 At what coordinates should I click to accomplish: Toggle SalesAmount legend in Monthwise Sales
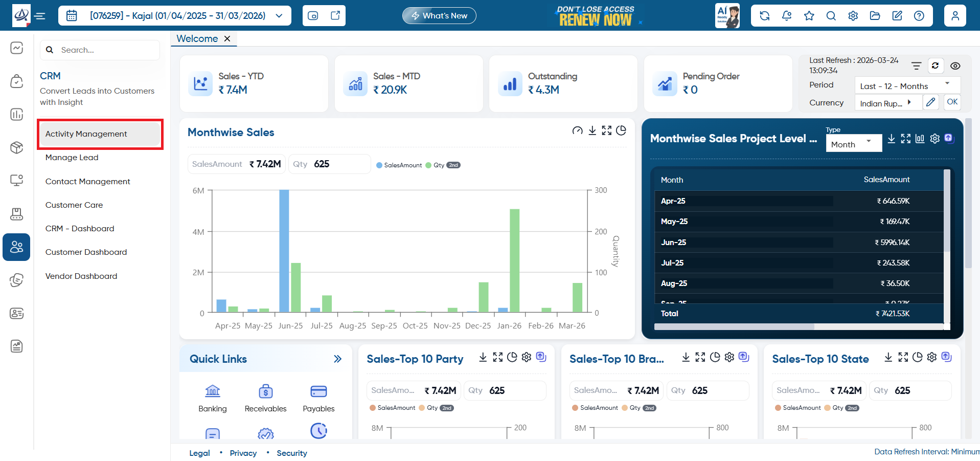tap(399, 165)
